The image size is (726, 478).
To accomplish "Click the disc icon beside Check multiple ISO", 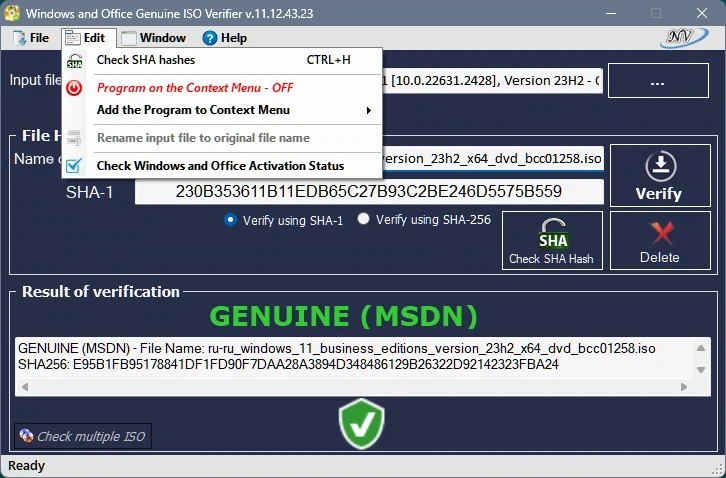I will pos(26,436).
